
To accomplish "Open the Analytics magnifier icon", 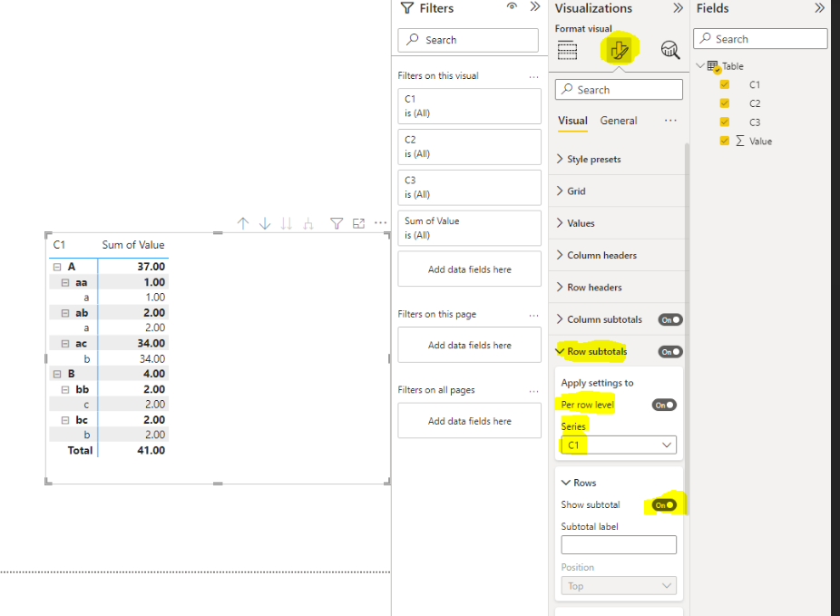I will point(670,51).
